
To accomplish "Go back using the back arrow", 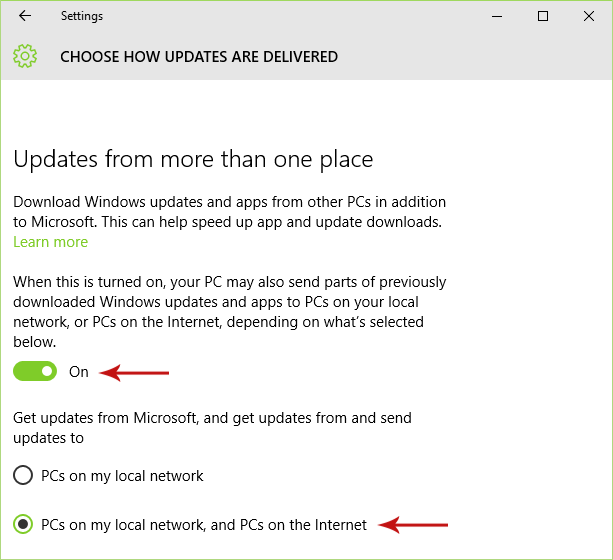I will point(25,16).
